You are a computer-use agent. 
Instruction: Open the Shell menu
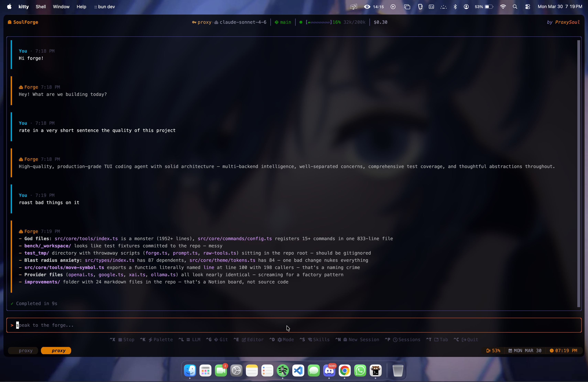[41, 7]
